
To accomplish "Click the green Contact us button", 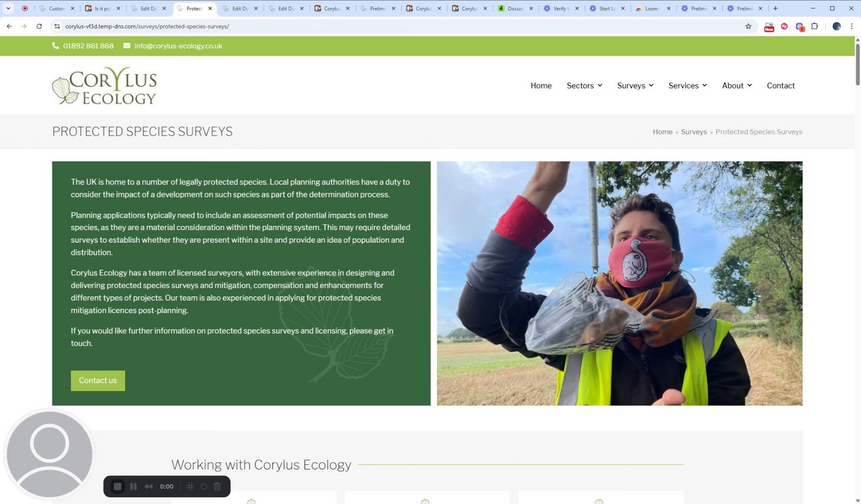I will pos(98,380).
